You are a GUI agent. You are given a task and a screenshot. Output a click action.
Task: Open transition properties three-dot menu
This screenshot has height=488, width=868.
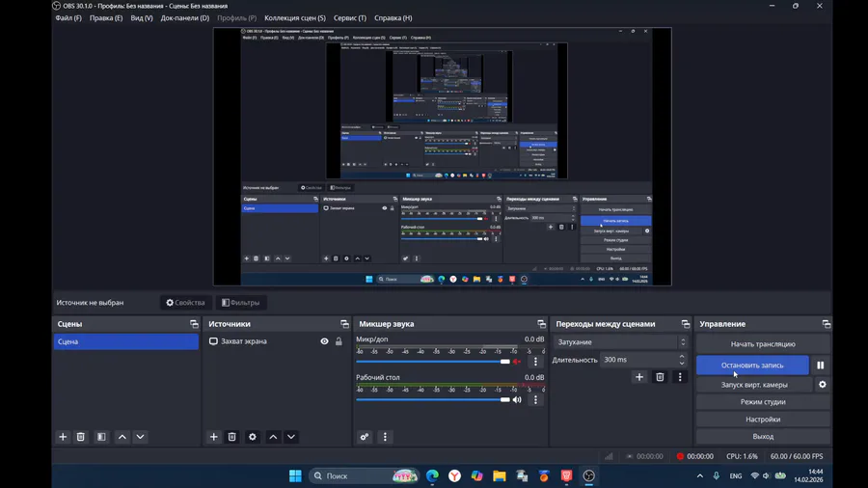[x=680, y=377]
